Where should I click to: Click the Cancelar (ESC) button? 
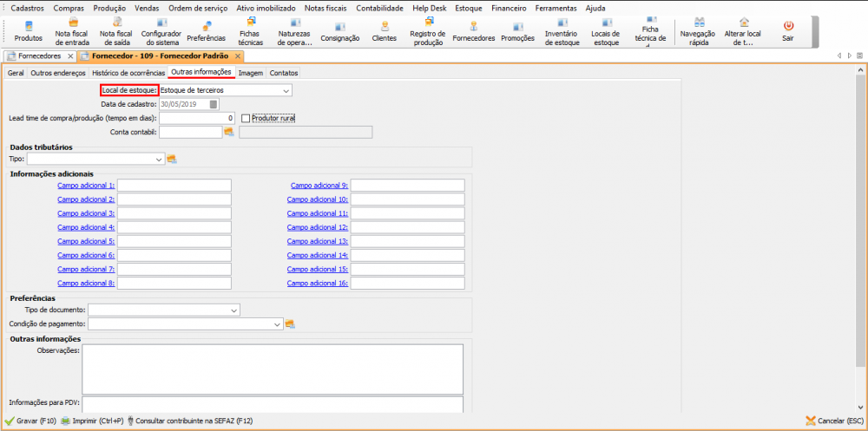click(833, 421)
